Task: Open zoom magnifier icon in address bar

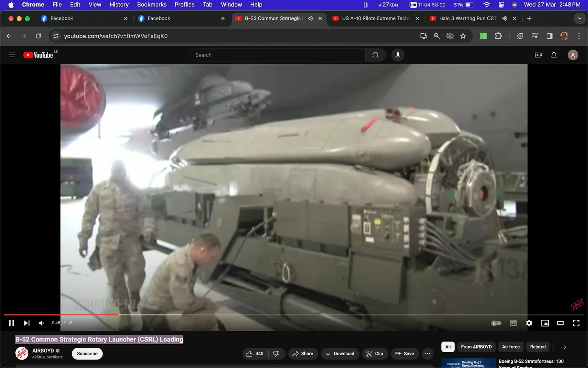Action: tap(437, 36)
